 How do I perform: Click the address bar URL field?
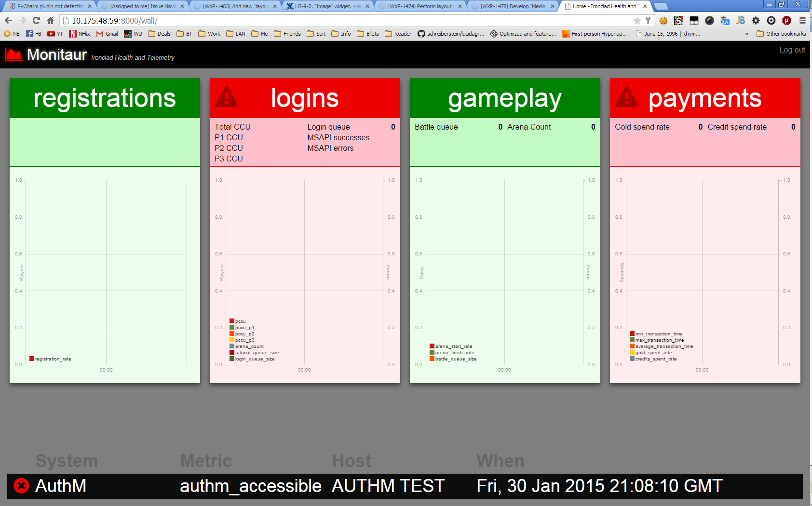338,21
